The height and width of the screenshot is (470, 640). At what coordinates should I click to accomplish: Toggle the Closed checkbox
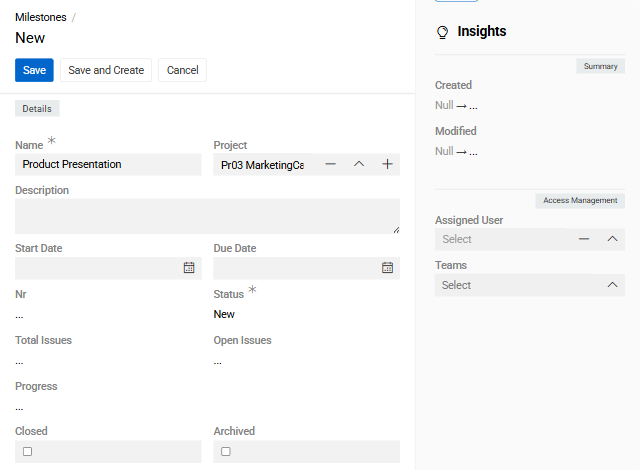pos(28,452)
